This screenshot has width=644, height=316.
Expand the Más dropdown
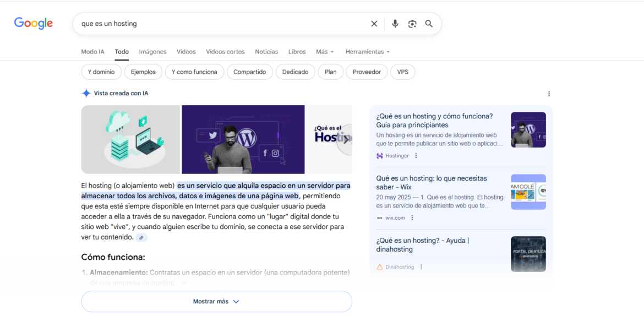pos(325,52)
